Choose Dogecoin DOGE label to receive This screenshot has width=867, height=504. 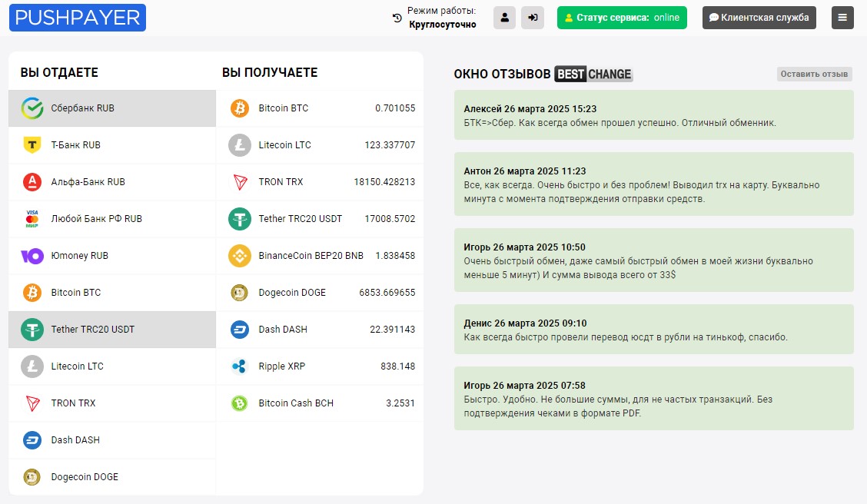coord(292,293)
